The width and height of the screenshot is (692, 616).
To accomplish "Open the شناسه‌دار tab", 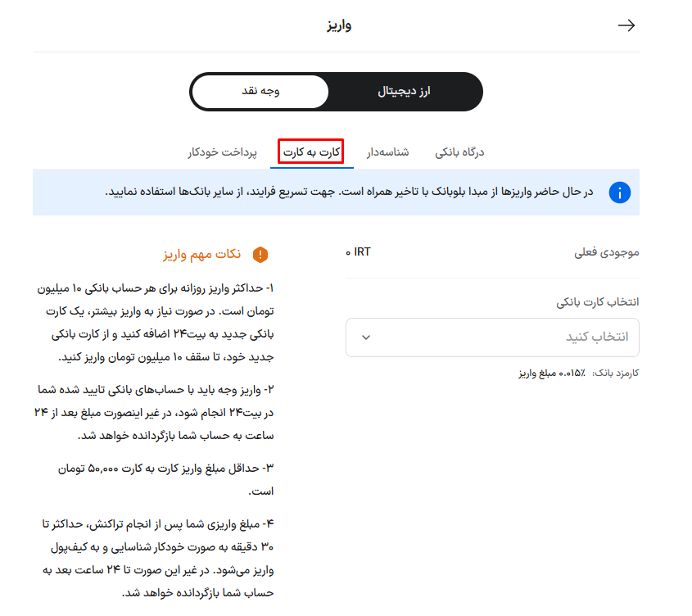I will tap(387, 152).
